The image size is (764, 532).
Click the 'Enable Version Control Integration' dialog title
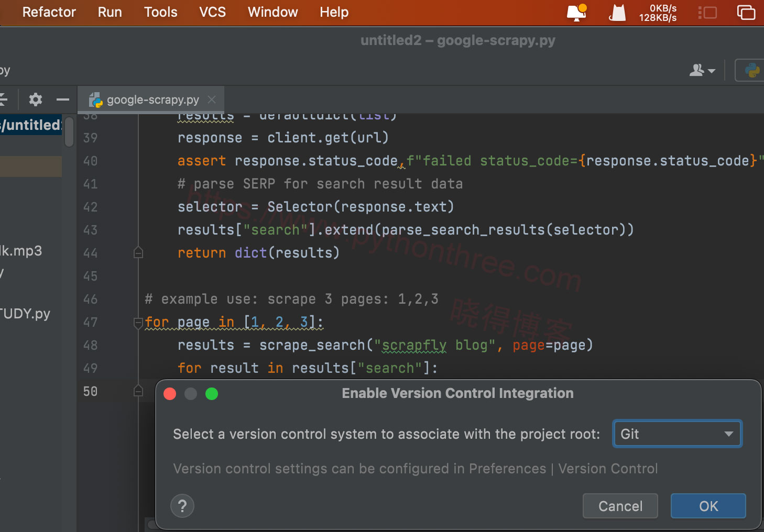click(x=457, y=393)
